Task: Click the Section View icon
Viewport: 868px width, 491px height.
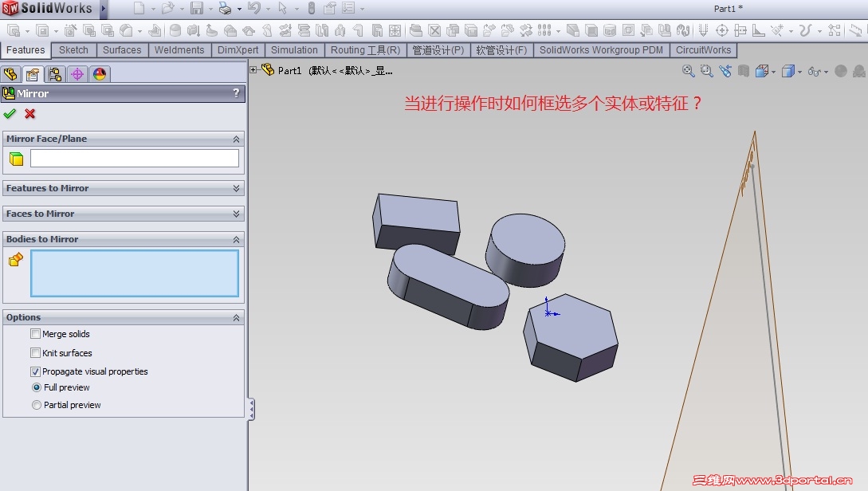Action: tap(744, 71)
